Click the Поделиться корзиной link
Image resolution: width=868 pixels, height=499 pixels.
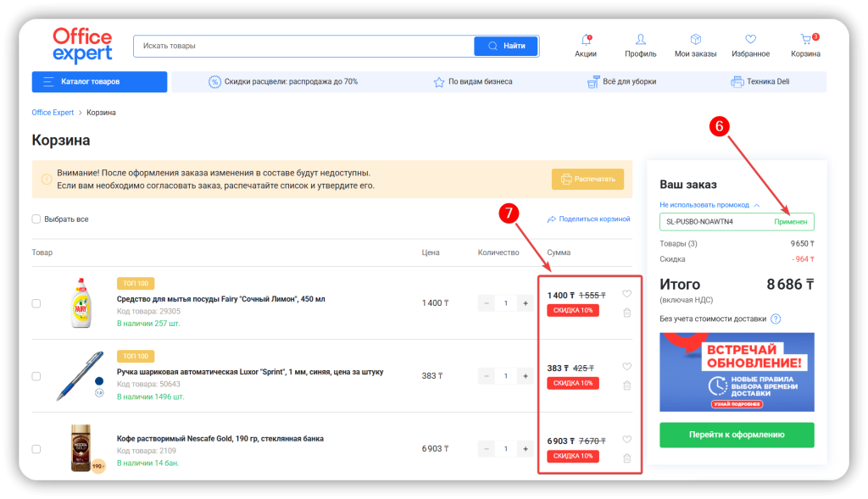588,219
